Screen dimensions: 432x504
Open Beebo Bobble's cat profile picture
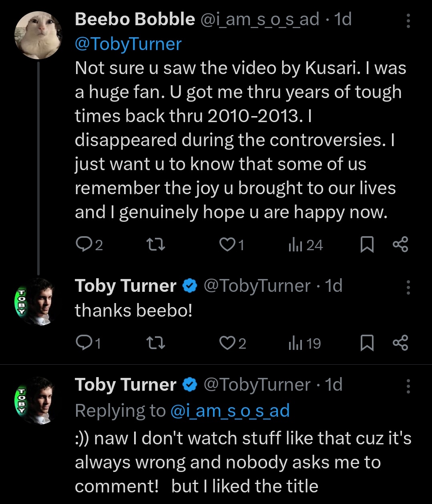point(38,35)
